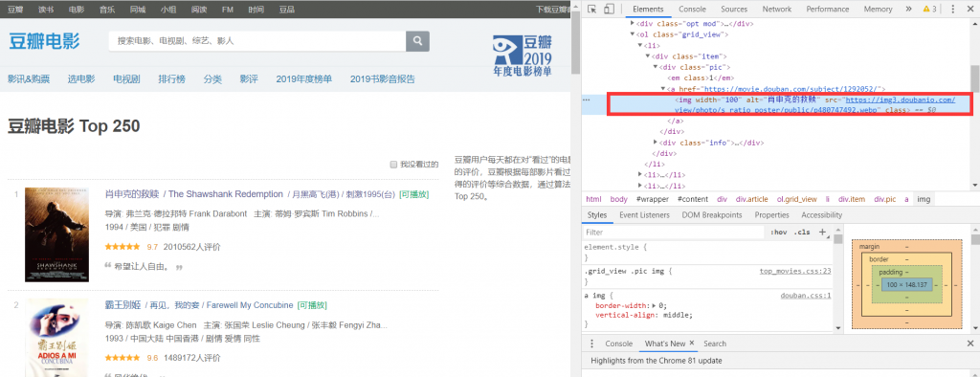Open the warnings count indicator

tap(929, 9)
